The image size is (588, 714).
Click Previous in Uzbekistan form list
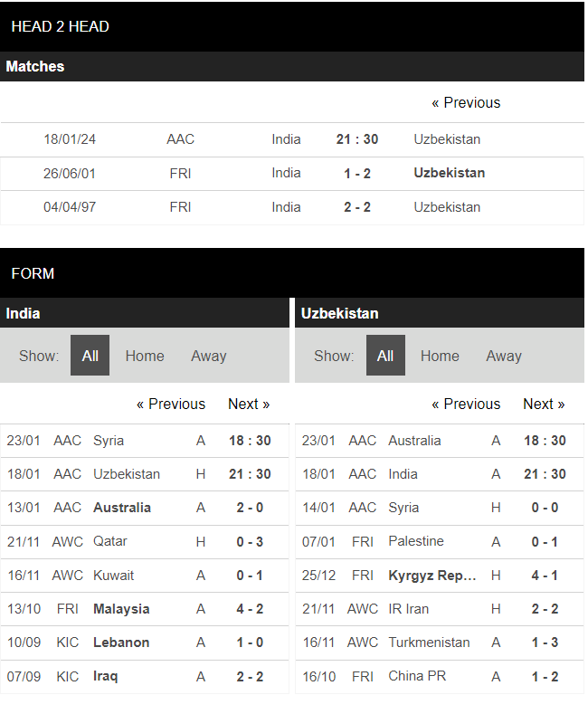[x=466, y=405]
